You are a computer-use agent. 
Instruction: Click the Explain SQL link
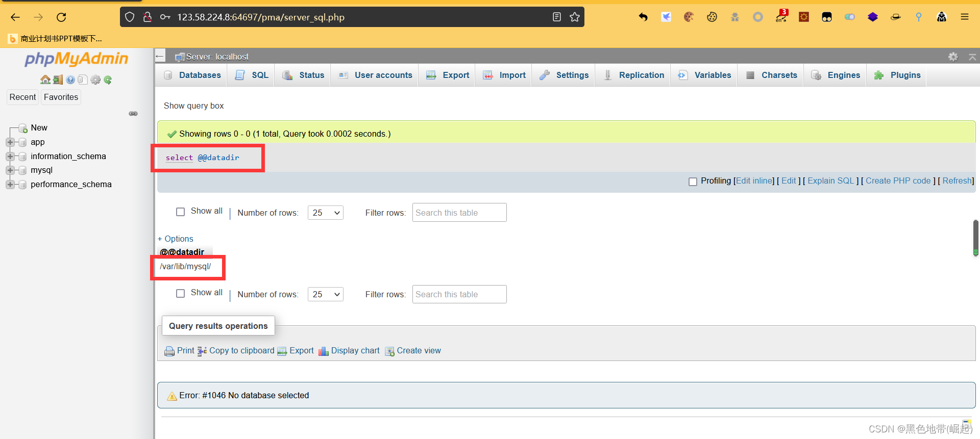[x=831, y=180]
